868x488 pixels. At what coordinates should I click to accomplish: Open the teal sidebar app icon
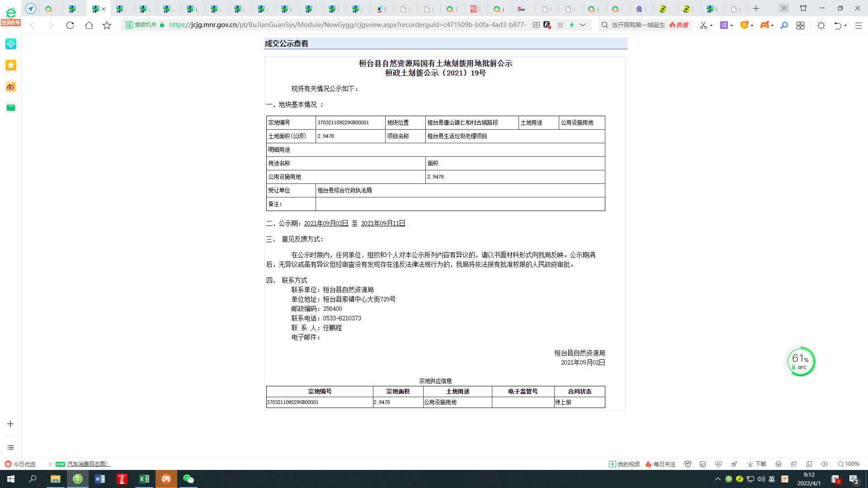point(11,44)
